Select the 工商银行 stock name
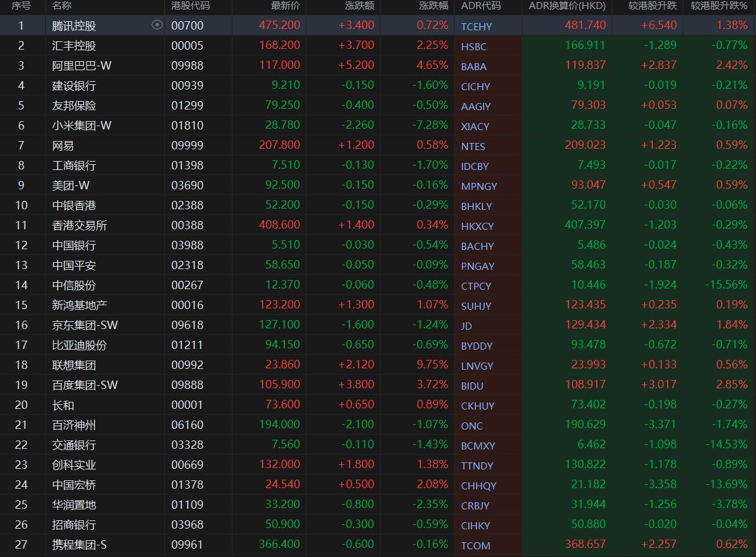The width and height of the screenshot is (756, 557). [x=74, y=165]
